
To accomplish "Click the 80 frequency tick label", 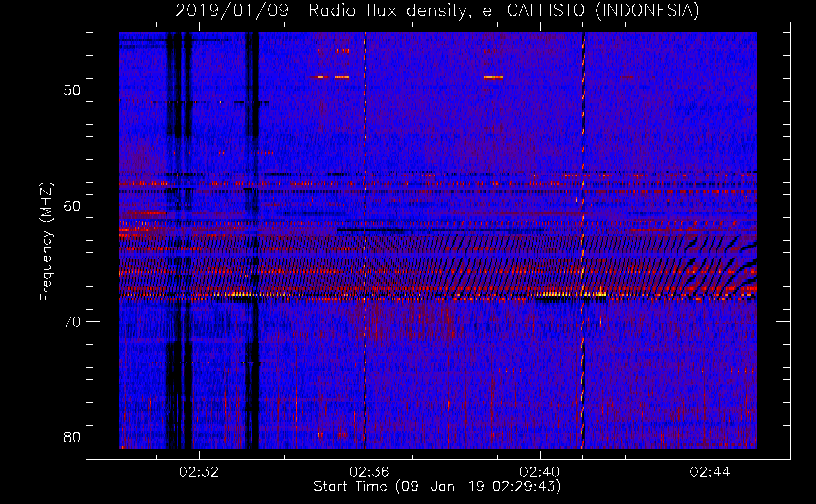I will pos(72,437).
